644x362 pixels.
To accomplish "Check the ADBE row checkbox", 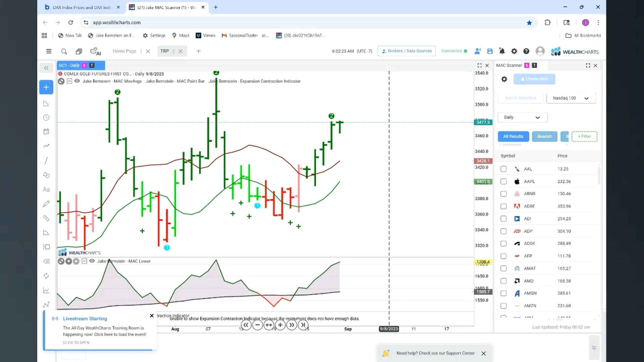I will pyautogui.click(x=503, y=206).
